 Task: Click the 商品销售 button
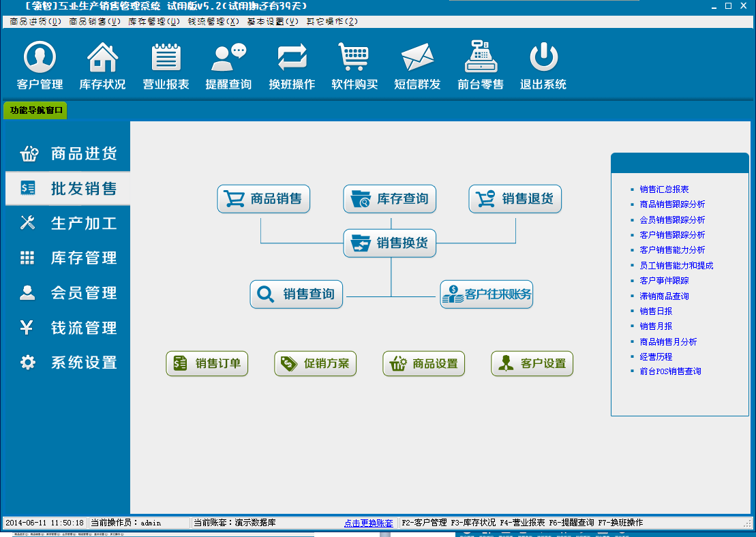pos(263,199)
